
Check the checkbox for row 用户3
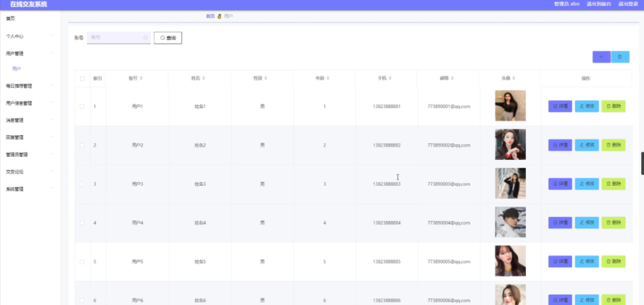pos(82,184)
